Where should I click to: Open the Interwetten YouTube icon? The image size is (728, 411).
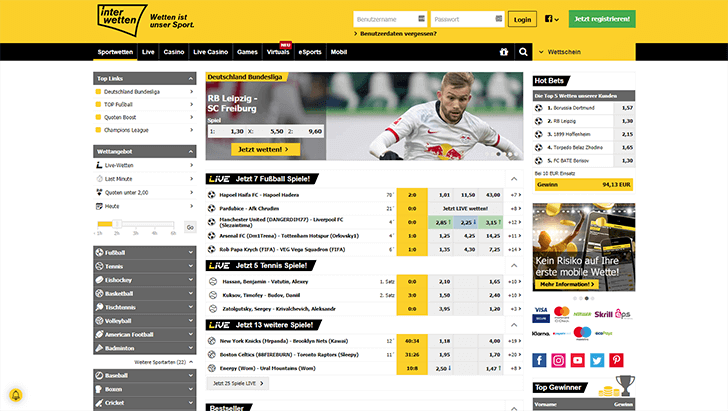point(578,360)
